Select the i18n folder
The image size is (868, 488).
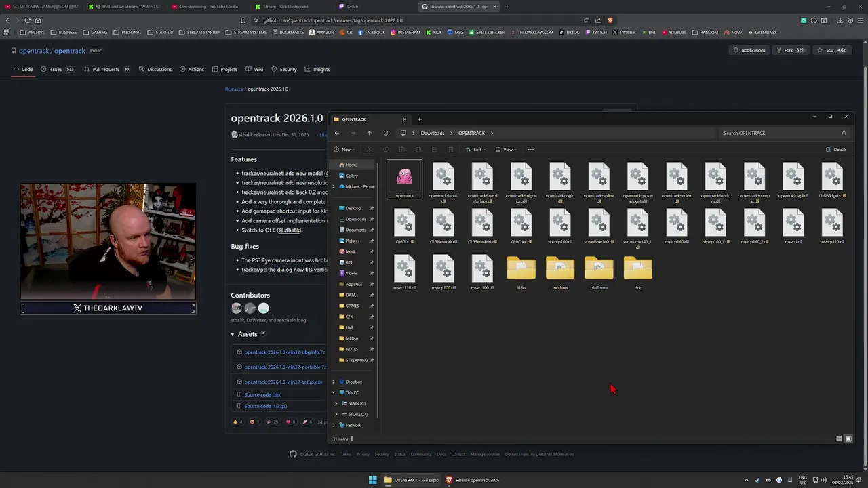tap(521, 272)
